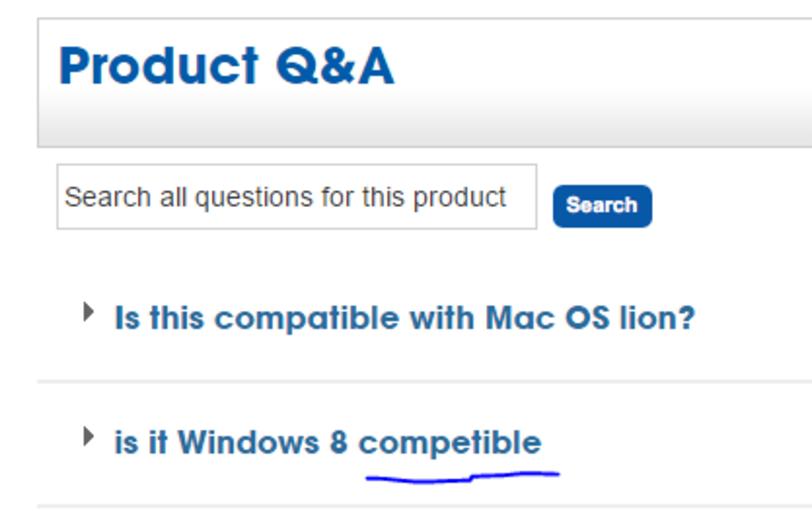Open the 'Is this compatible with Mac OS lion?' question
Screen dimensions: 812x512
pos(404,319)
